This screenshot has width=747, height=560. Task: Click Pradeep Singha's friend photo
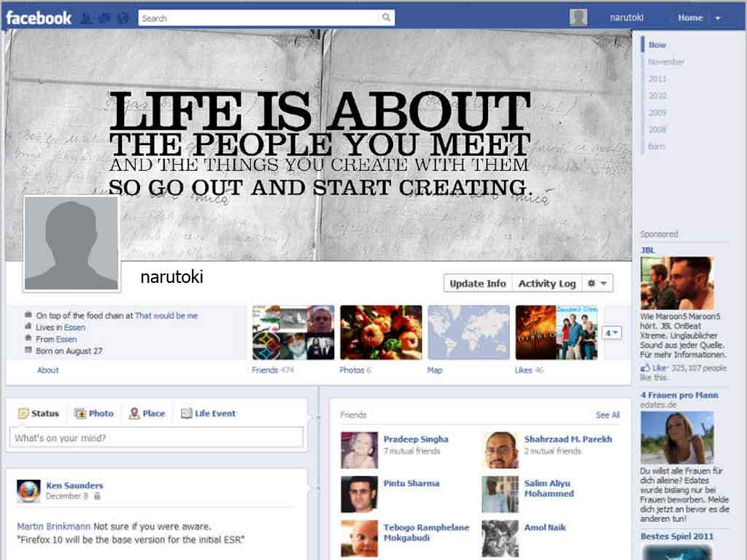[x=359, y=450]
